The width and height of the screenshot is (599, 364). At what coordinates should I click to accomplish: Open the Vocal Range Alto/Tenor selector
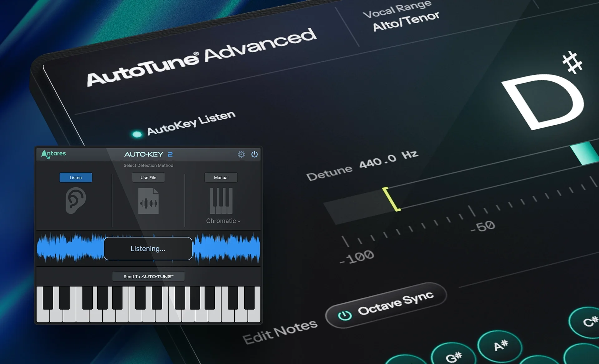(402, 16)
